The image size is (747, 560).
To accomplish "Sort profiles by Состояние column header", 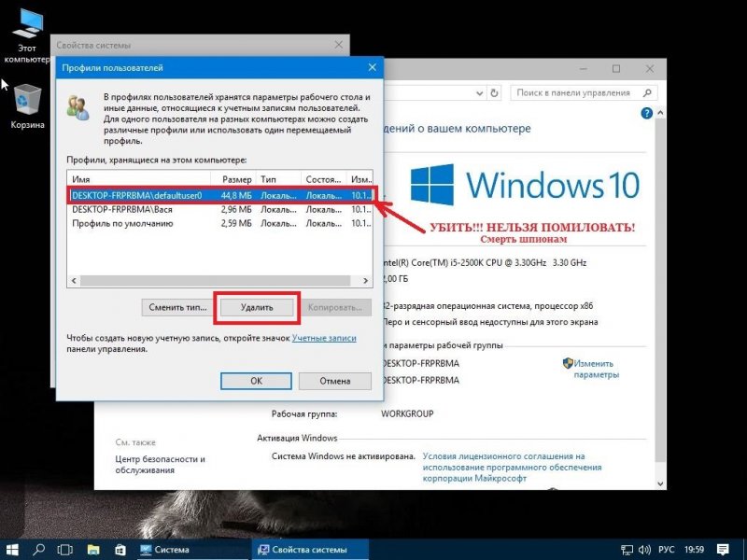I will (324, 179).
